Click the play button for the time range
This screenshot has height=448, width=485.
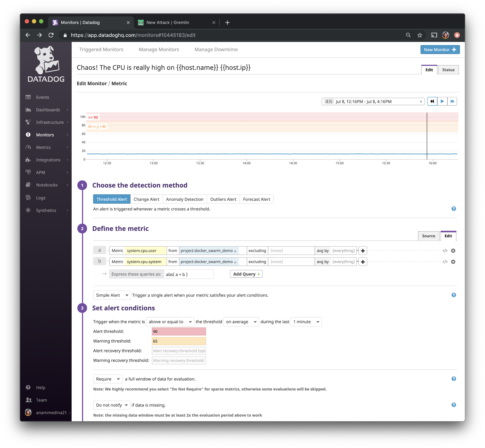pos(442,101)
